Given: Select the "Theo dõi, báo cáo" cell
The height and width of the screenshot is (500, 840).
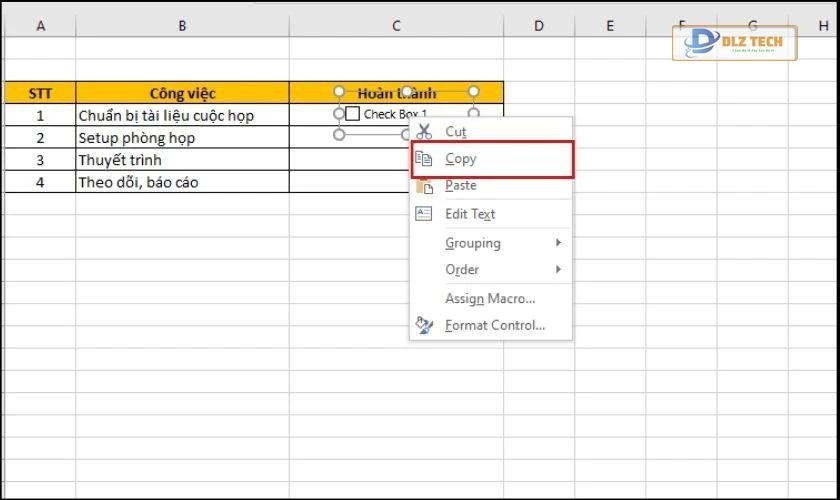Looking at the screenshot, I should pyautogui.click(x=182, y=182).
